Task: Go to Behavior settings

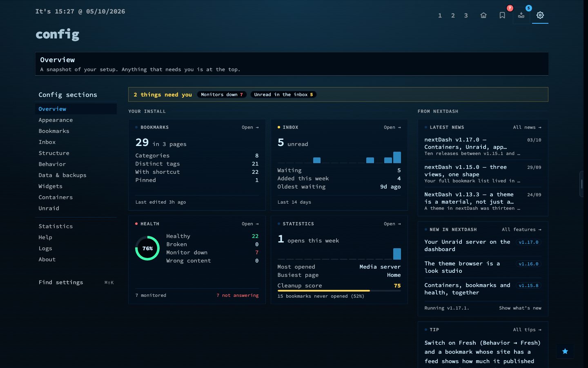Action: pos(76,164)
